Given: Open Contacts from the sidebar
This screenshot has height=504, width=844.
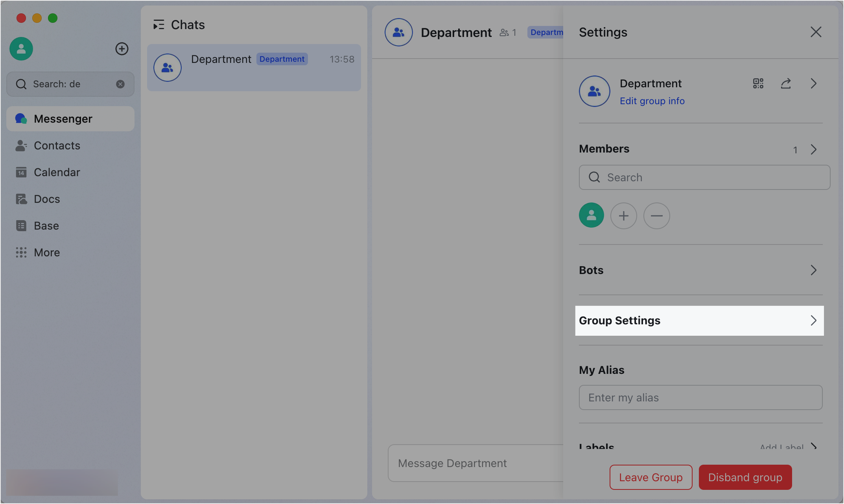Looking at the screenshot, I should coord(57,145).
